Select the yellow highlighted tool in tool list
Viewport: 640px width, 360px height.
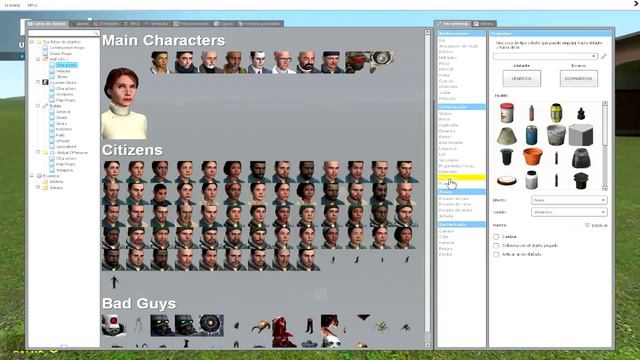click(x=461, y=177)
